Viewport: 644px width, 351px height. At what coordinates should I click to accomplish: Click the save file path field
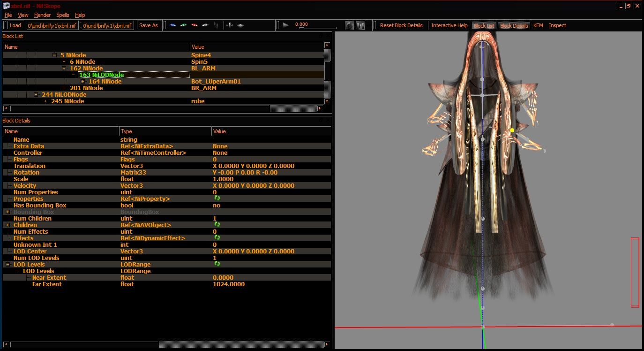(108, 25)
